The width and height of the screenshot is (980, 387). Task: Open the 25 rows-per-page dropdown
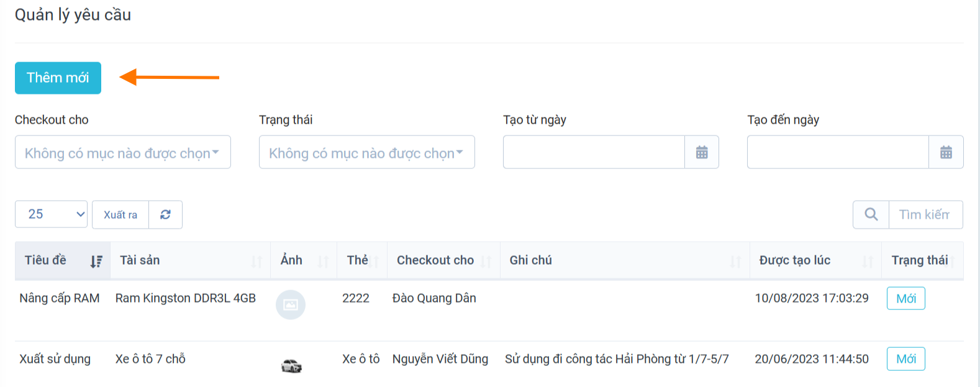point(51,214)
